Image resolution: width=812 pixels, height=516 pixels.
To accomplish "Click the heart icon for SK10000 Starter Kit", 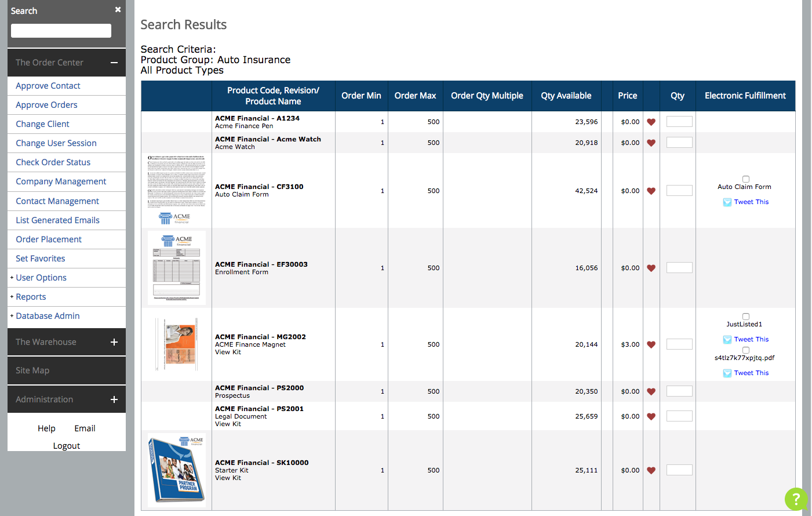I will tap(651, 471).
